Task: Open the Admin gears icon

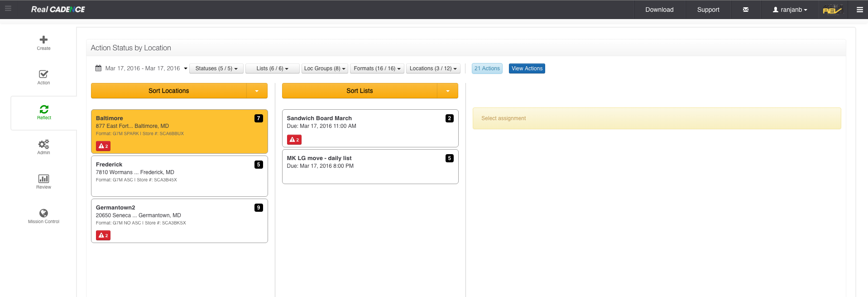Action: tap(43, 144)
